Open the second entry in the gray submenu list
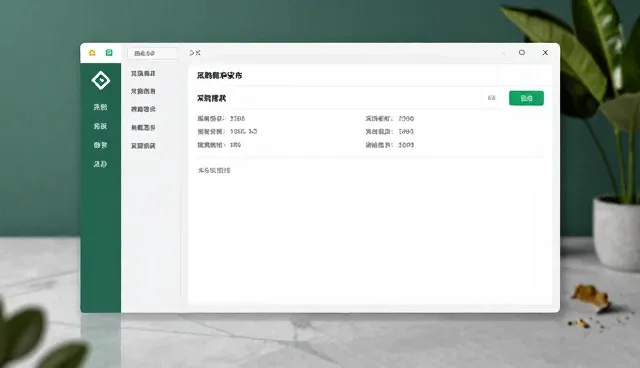The height and width of the screenshot is (368, 640). point(143,91)
